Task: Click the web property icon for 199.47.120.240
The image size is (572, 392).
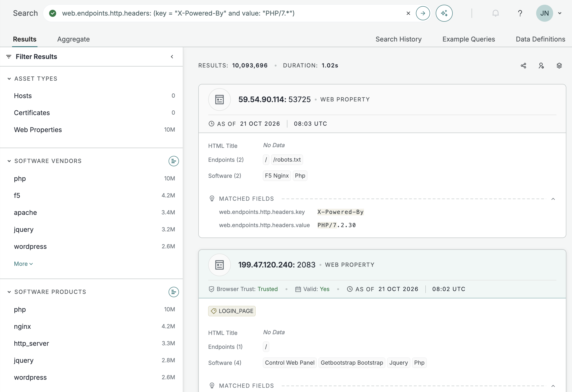Action: tap(219, 265)
